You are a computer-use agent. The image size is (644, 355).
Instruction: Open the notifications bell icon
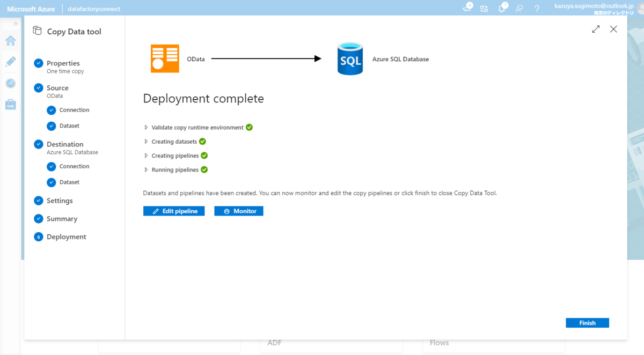point(502,8)
